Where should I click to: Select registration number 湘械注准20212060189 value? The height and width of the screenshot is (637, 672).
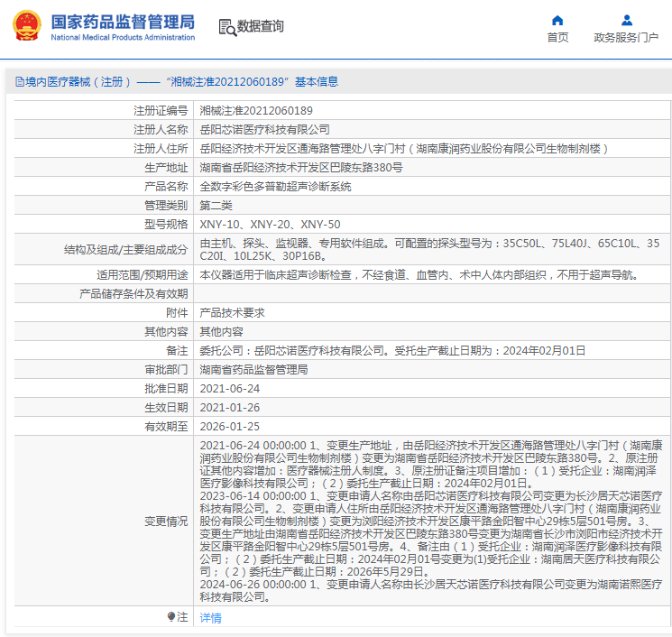pyautogui.click(x=256, y=111)
